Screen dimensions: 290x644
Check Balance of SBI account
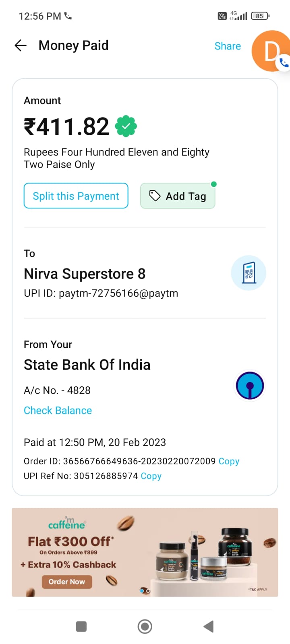[58, 411]
